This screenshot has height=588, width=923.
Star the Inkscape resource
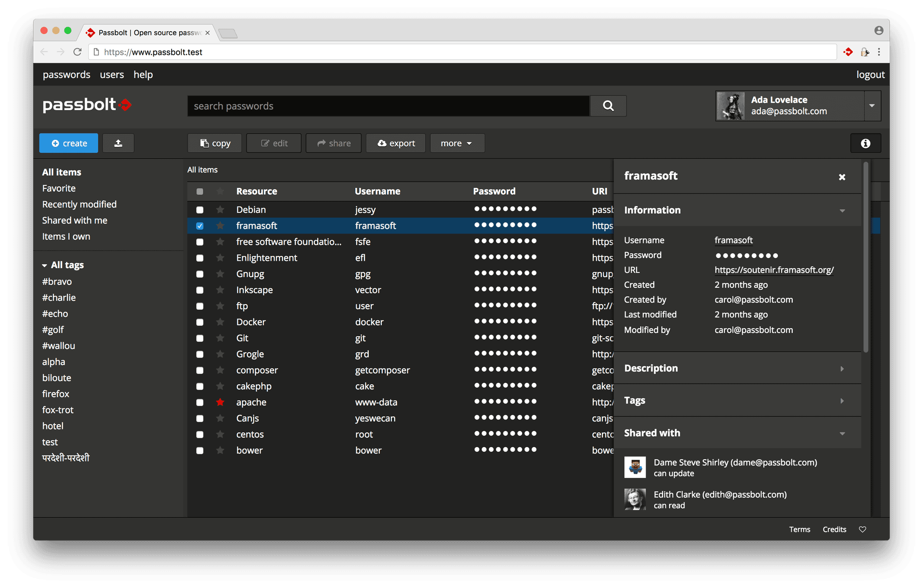pyautogui.click(x=220, y=290)
